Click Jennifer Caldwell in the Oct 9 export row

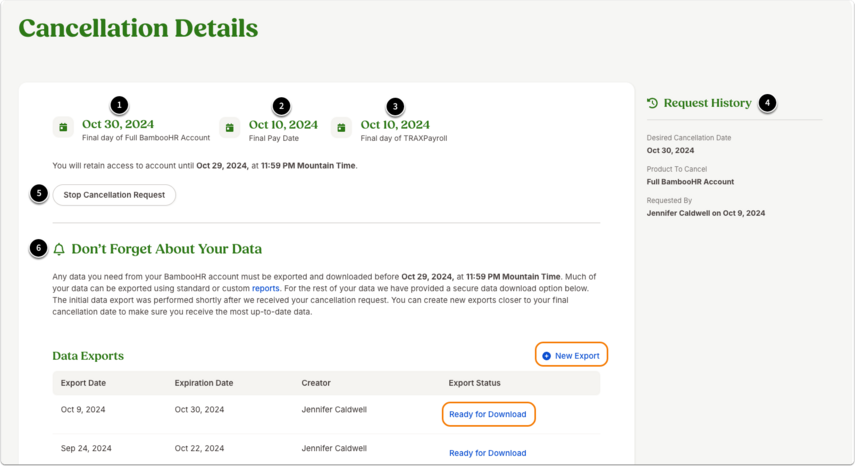click(x=334, y=409)
